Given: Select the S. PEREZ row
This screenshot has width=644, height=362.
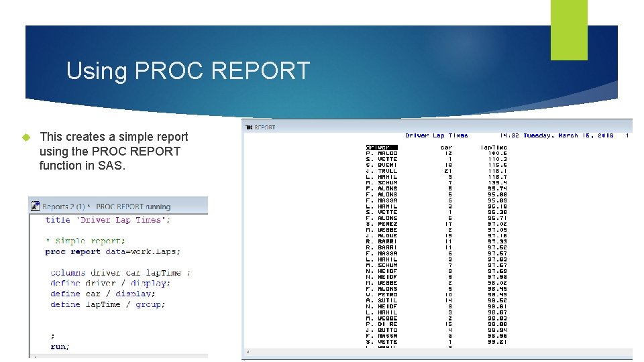Looking at the screenshot, I should [437, 224].
